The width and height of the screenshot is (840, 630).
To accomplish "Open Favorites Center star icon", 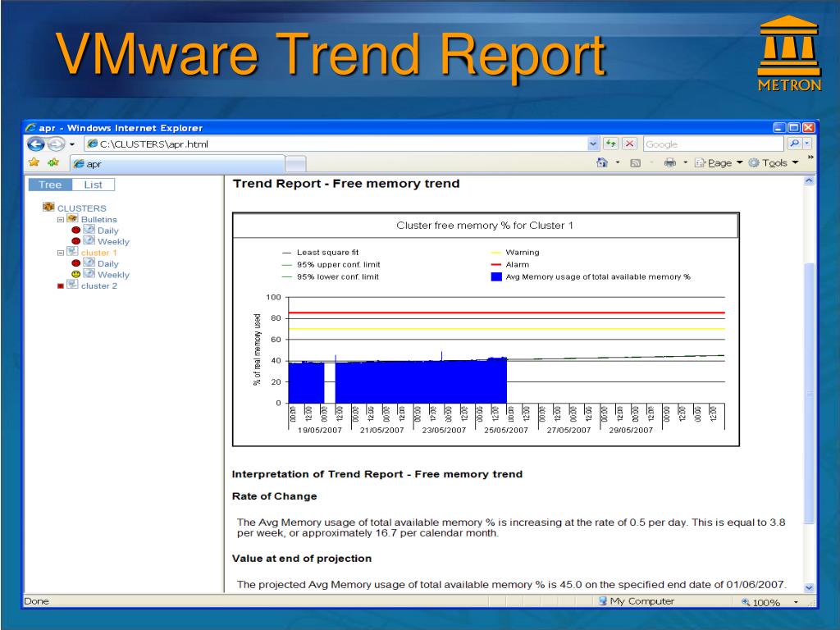I will click(x=34, y=162).
